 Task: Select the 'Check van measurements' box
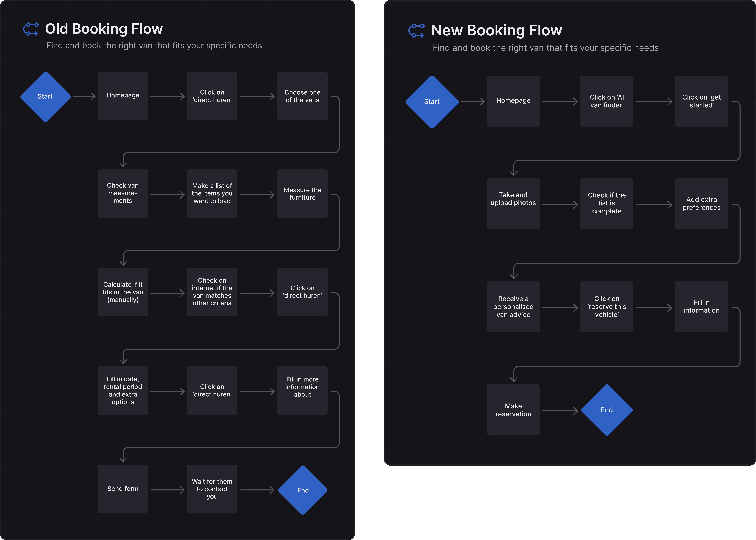[x=123, y=194]
